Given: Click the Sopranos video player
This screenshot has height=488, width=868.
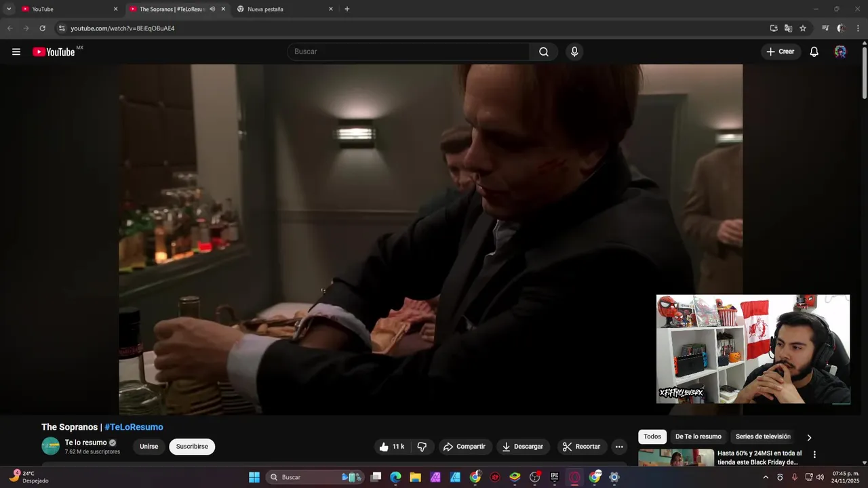Looking at the screenshot, I should [x=431, y=239].
